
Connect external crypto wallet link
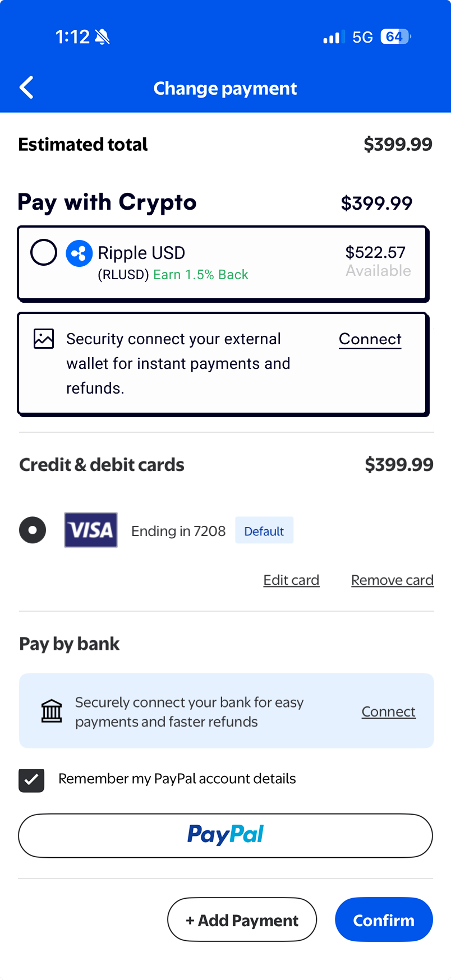click(x=370, y=339)
